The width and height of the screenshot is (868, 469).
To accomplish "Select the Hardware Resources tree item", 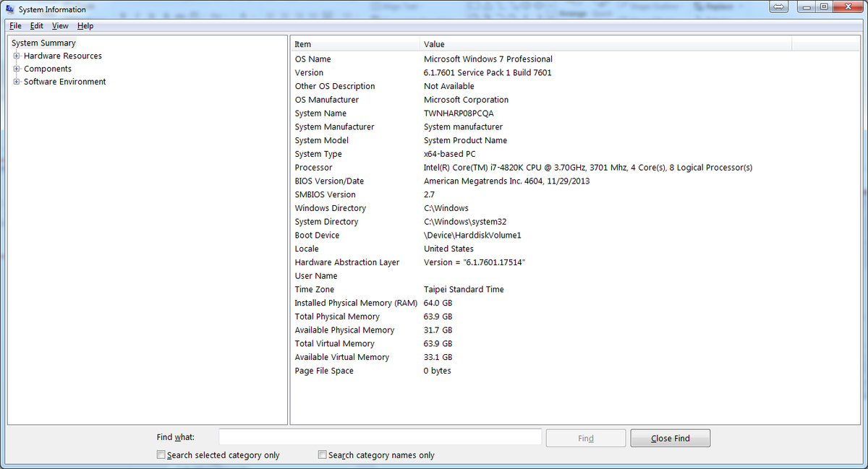I will 63,56.
